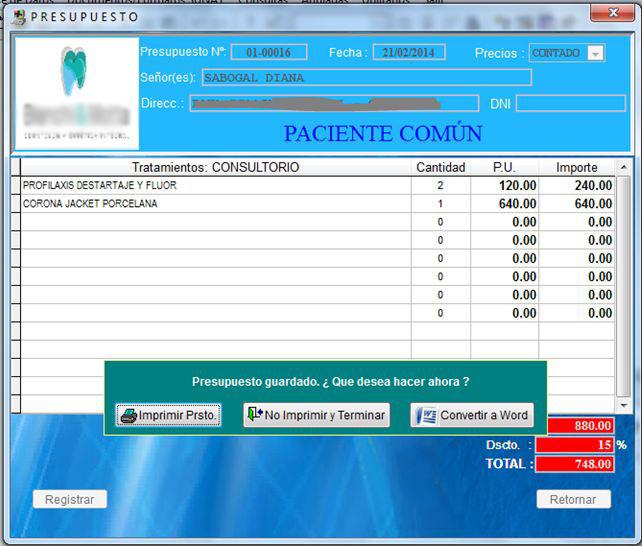Image resolution: width=643 pixels, height=548 pixels.
Task: Click the Importe column header
Action: coord(577,167)
